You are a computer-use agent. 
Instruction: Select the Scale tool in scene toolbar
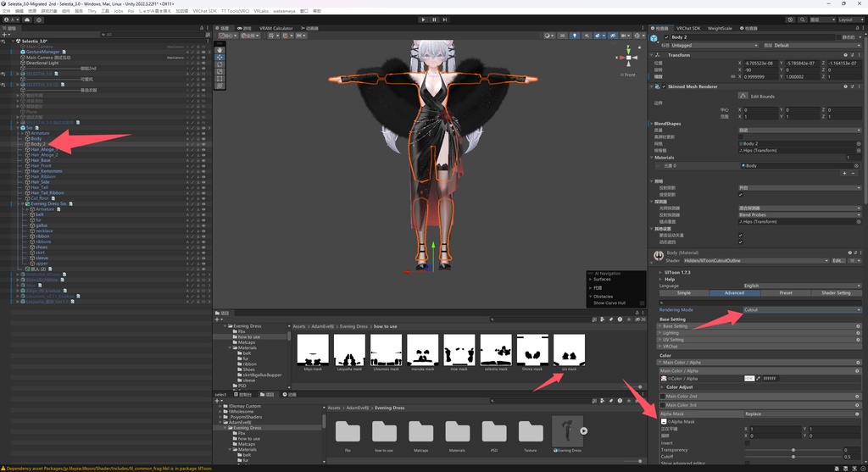coord(220,71)
